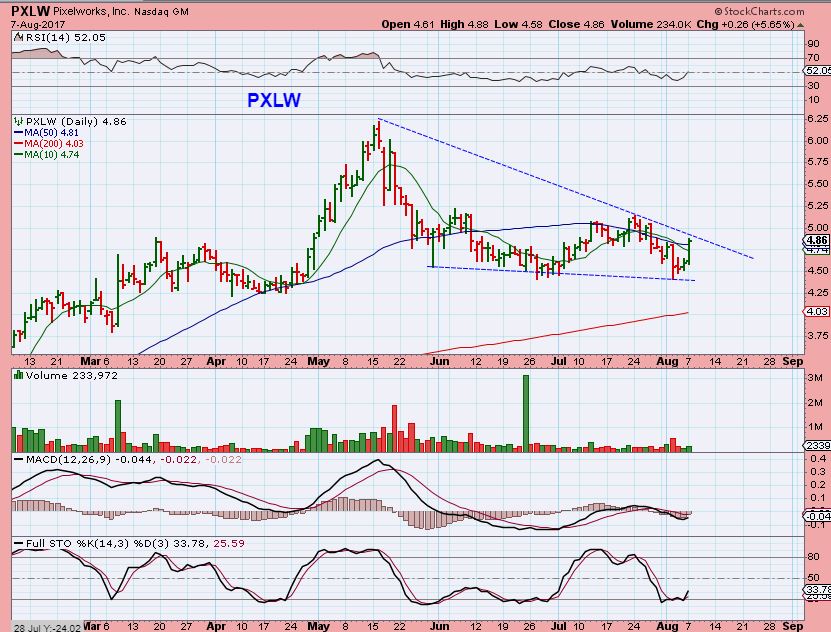The width and height of the screenshot is (831, 632).
Task: Click the MA(10) 4.74 legend entry
Action: (47, 155)
